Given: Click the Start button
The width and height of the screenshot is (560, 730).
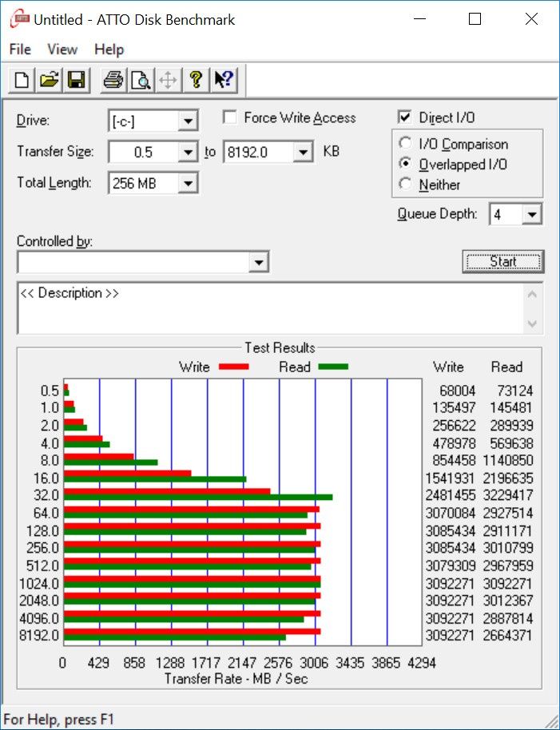Looking at the screenshot, I should (502, 262).
